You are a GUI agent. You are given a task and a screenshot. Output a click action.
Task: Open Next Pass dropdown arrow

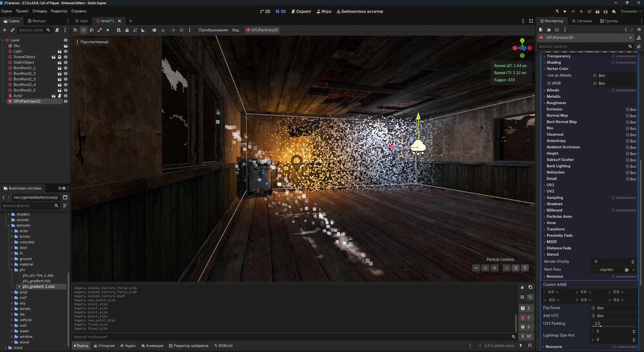pos(634,269)
